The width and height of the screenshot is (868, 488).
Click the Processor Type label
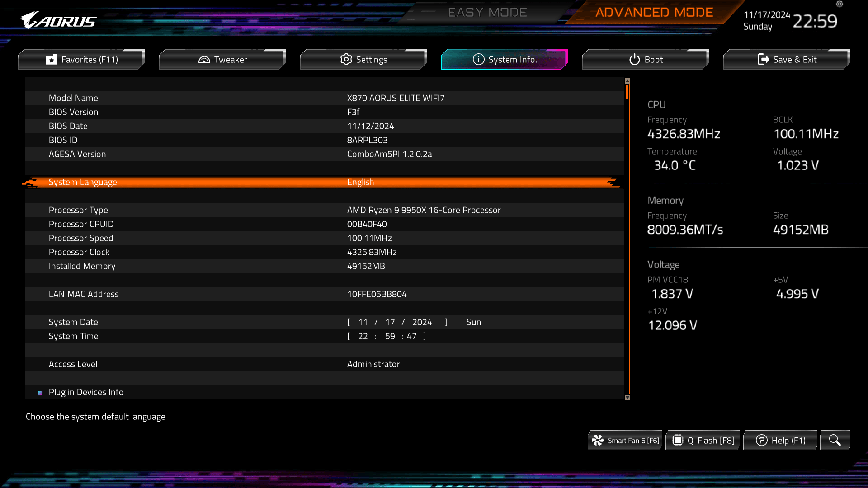click(x=78, y=210)
